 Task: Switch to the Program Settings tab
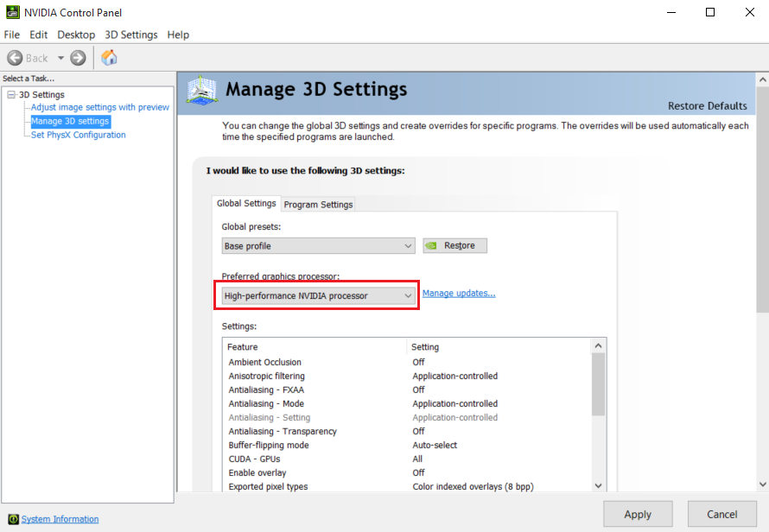(317, 205)
